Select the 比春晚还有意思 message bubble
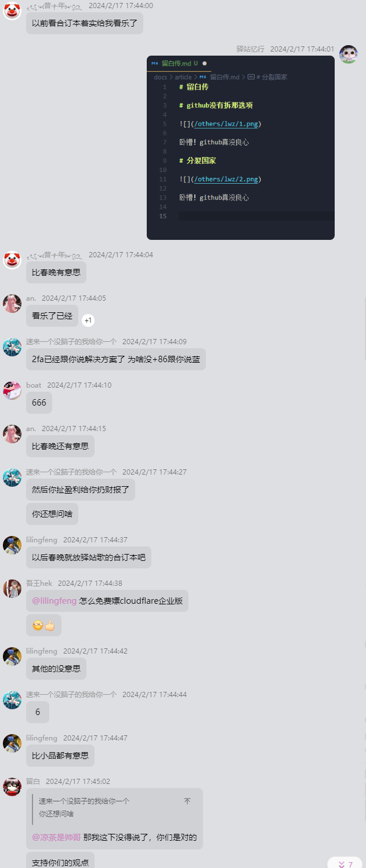The height and width of the screenshot is (868, 366). click(60, 446)
